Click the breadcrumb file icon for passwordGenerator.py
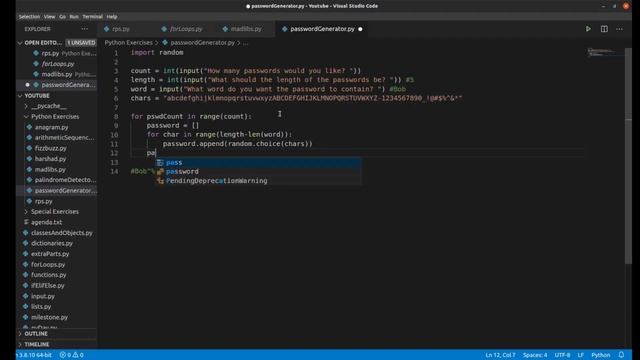The width and height of the screenshot is (640, 360). 165,42
